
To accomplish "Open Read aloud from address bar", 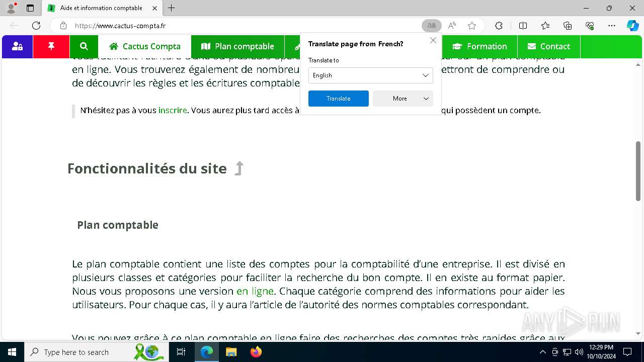I will tap(452, 26).
